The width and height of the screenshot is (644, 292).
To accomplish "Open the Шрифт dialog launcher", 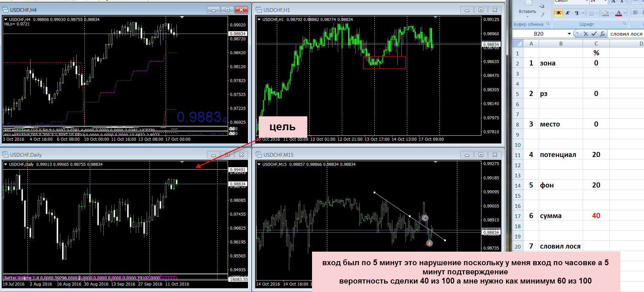I will point(625,24).
